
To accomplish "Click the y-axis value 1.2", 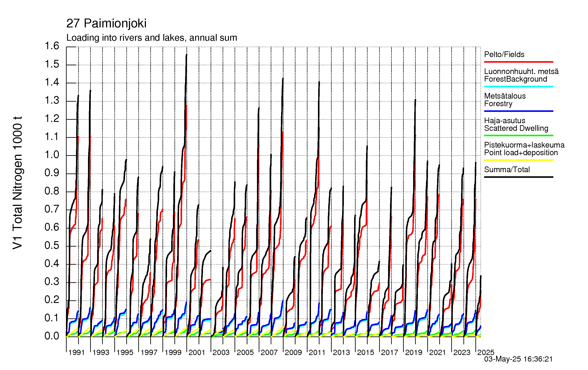I will [x=52, y=119].
